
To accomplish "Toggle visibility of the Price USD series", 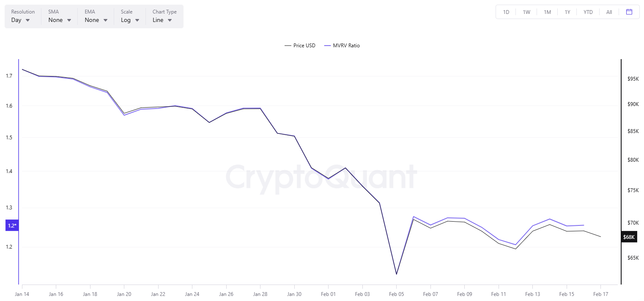I will coord(300,45).
